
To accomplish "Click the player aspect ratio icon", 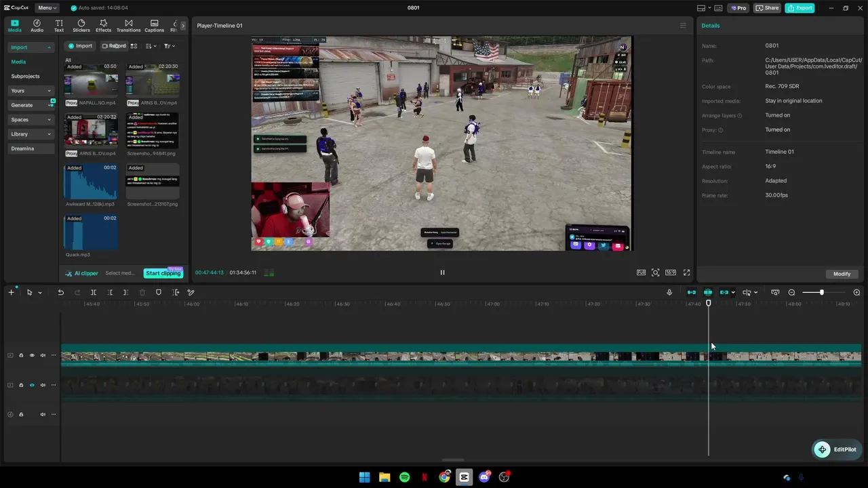I will [671, 272].
